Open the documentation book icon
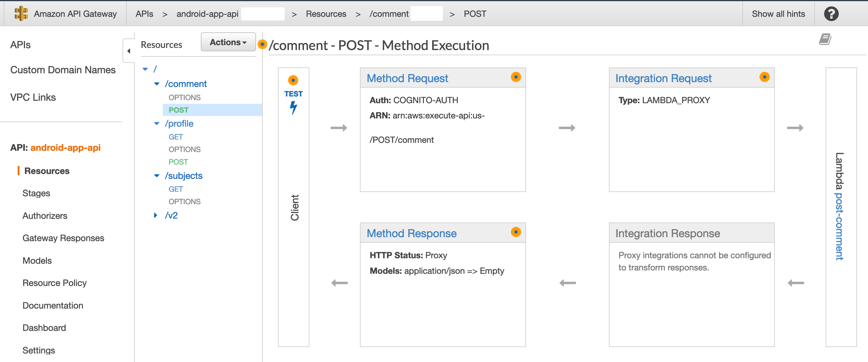Screen dimensions: 868x362 (x=825, y=39)
